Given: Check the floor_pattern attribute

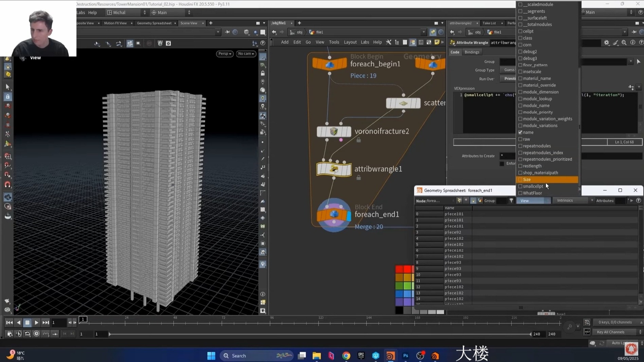Looking at the screenshot, I should (520, 65).
